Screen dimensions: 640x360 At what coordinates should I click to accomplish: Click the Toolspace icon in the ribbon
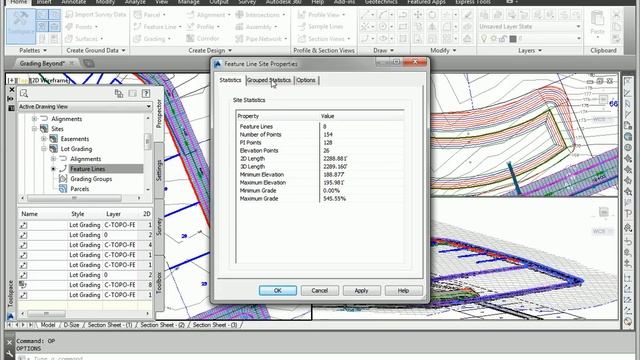21,25
